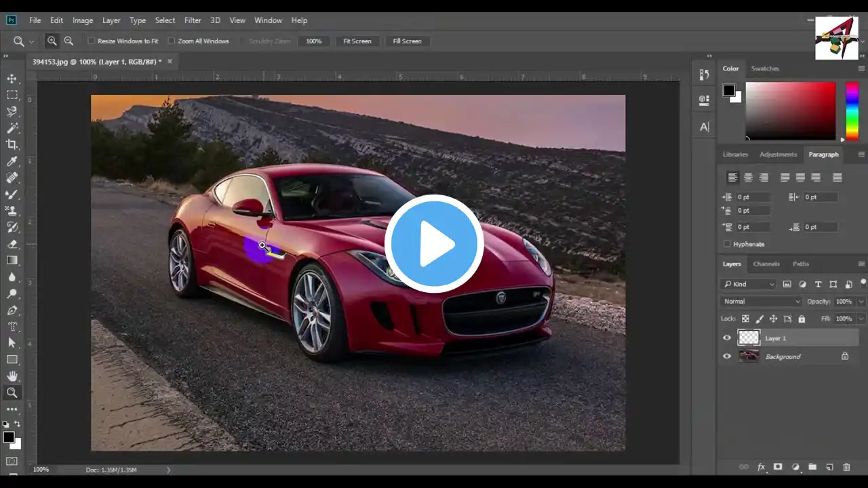Enable the Hyphenate checkbox

pos(728,244)
